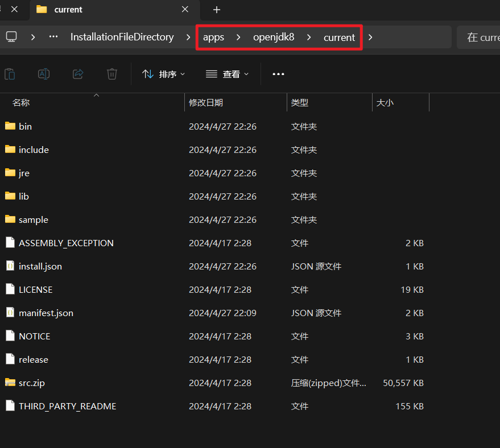This screenshot has height=448, width=500.
Task: Click the file name 'jre'
Action: click(x=24, y=173)
